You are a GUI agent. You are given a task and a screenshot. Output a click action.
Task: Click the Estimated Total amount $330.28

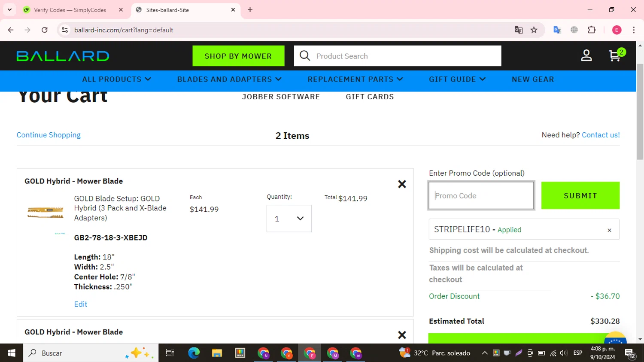pos(605,321)
